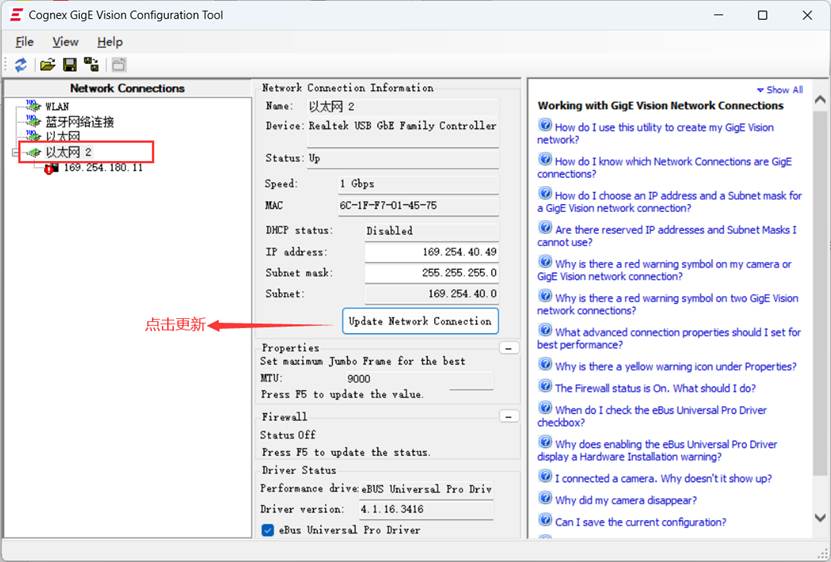Click help icon beside 'Can I save the current configuration?'
Image resolution: width=831 pixels, height=562 pixels.
(545, 520)
